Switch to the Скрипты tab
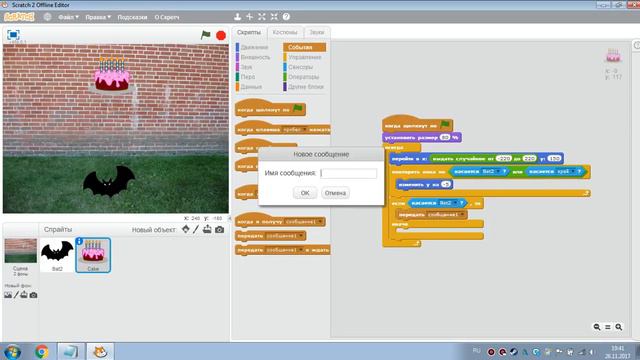The image size is (640, 360). [x=249, y=32]
